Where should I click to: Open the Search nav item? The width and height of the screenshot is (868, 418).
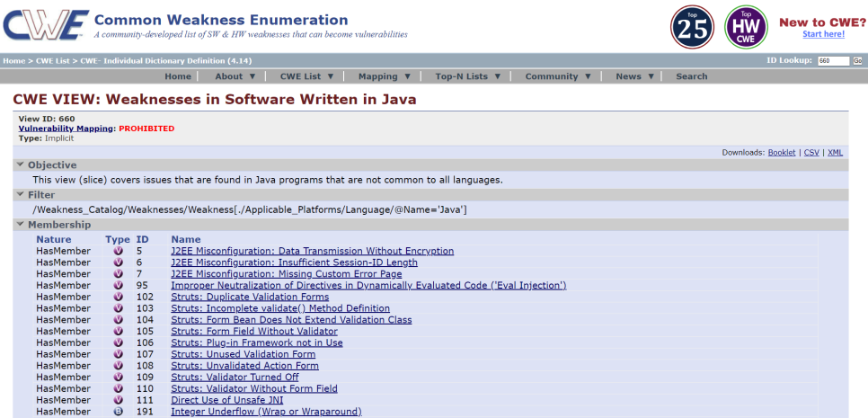pos(691,76)
